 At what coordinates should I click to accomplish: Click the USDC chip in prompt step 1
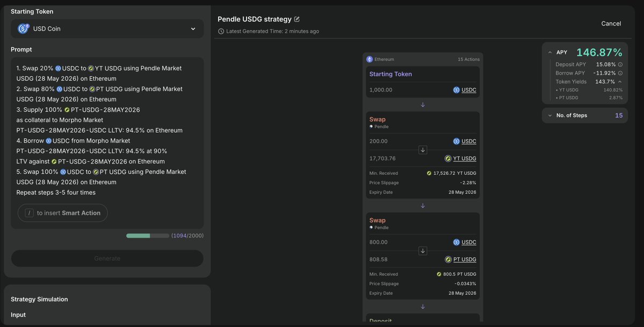pos(68,68)
